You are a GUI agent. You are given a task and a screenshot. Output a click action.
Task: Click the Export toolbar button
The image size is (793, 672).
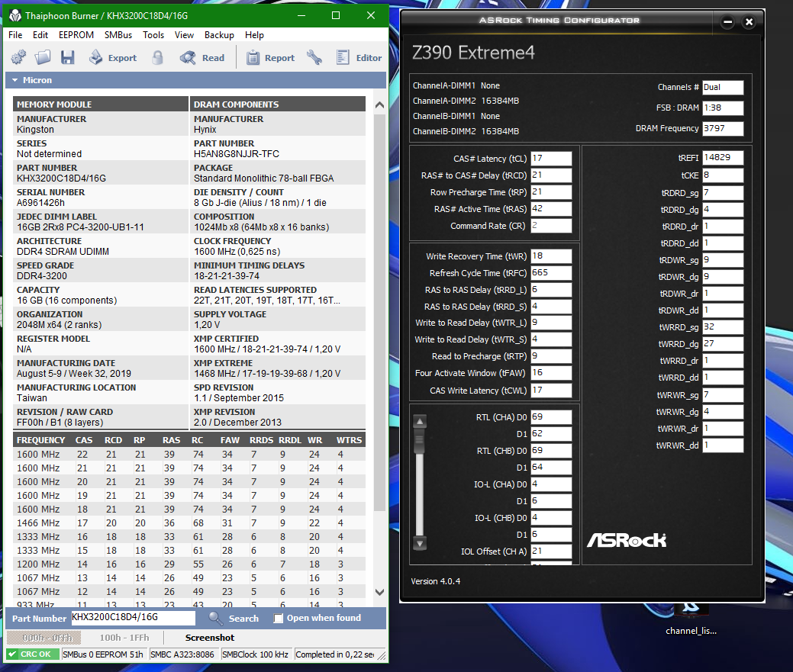tap(113, 58)
